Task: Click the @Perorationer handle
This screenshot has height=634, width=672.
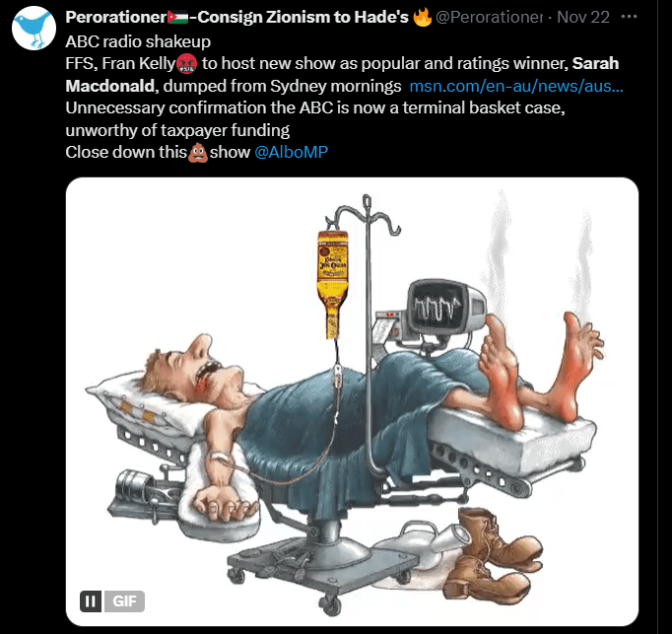Action: pos(489,19)
